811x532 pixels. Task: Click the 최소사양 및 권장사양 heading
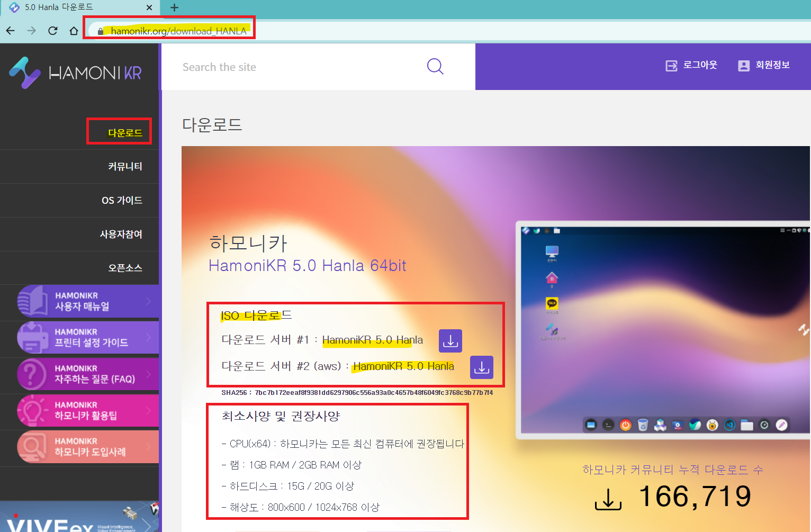pyautogui.click(x=281, y=416)
